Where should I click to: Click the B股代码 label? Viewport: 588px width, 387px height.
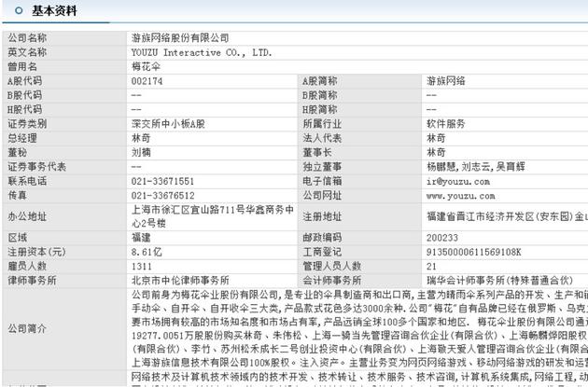(x=25, y=95)
